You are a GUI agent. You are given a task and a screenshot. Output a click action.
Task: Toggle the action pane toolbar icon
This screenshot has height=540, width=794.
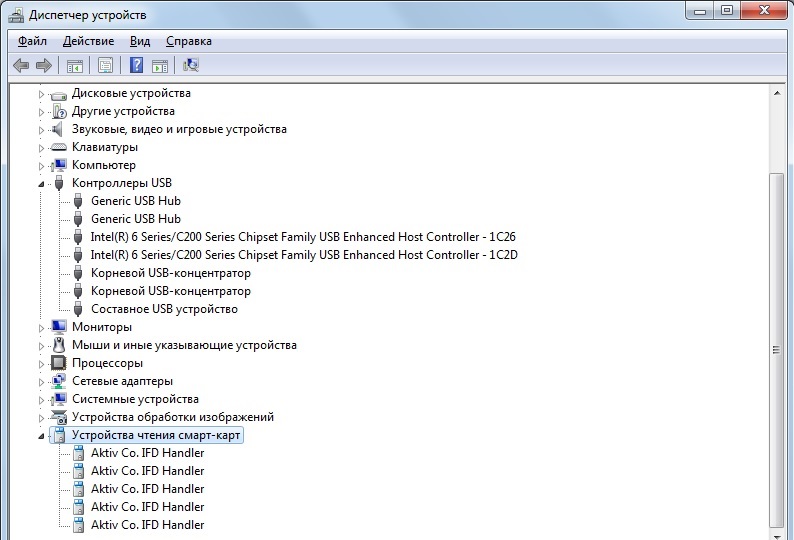coord(160,66)
